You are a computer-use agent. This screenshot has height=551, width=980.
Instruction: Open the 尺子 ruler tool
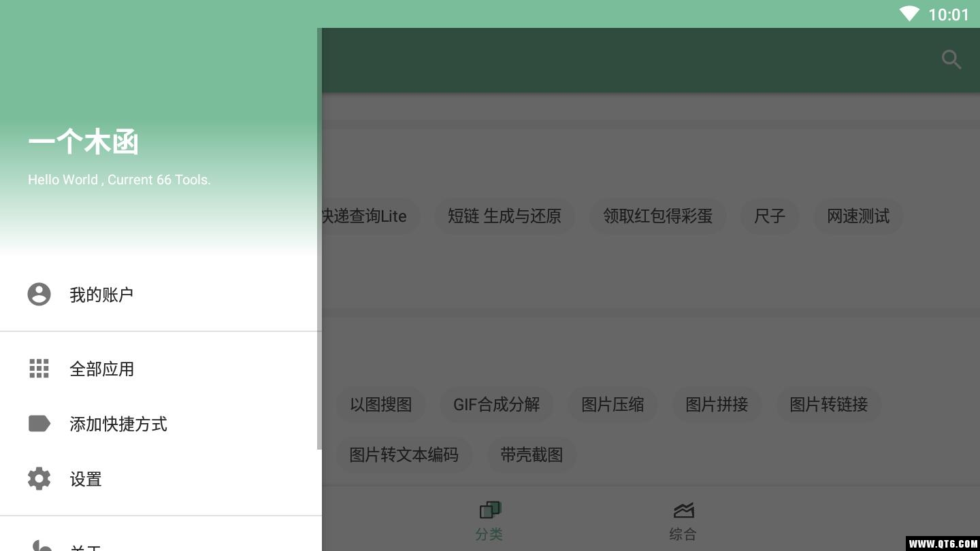[770, 216]
